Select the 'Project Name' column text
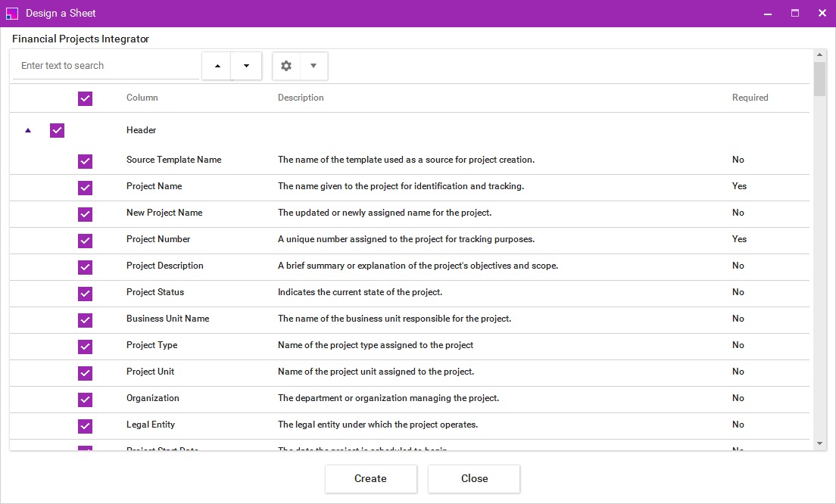Viewport: 836px width, 504px height. pyautogui.click(x=154, y=186)
